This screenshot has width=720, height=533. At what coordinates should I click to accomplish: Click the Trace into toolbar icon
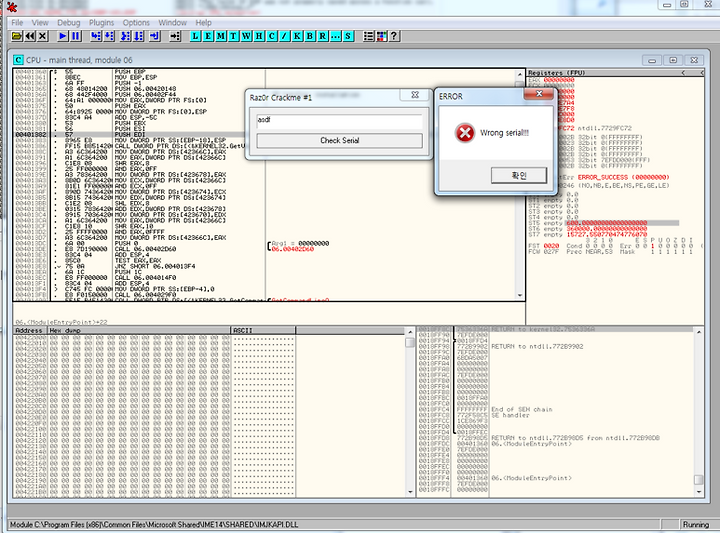point(125,36)
